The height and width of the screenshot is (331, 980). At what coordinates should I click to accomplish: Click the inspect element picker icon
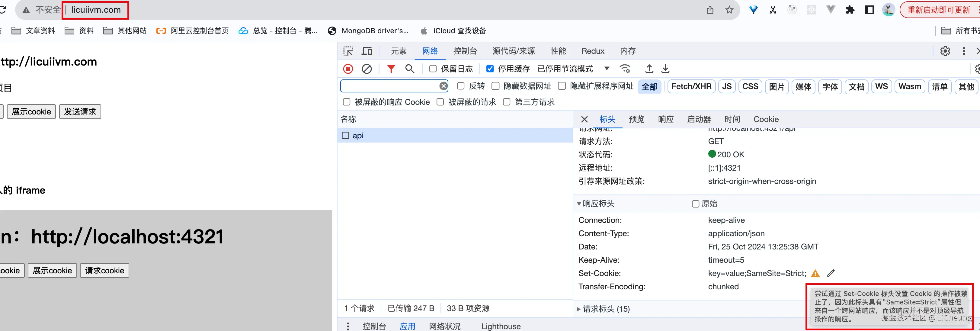(x=348, y=51)
